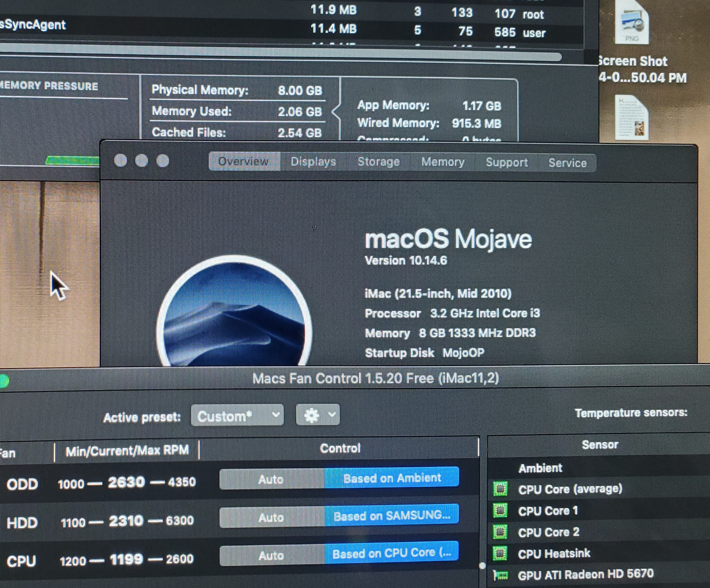
Task: Click the 3.2 GHz Intel Core i3 processor text
Action: click(485, 313)
